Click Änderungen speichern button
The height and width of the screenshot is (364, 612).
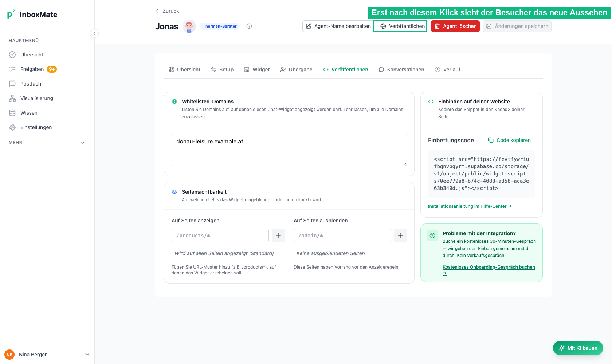[x=517, y=26]
